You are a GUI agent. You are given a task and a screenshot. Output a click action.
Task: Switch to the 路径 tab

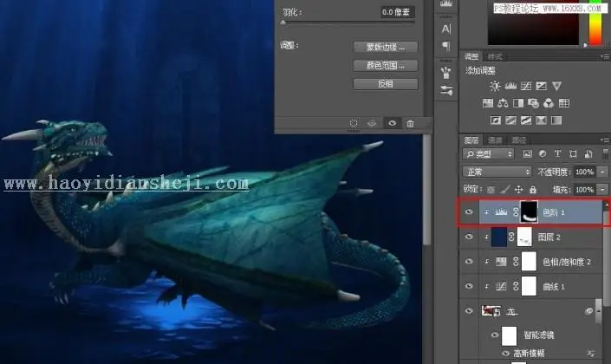tap(519, 140)
